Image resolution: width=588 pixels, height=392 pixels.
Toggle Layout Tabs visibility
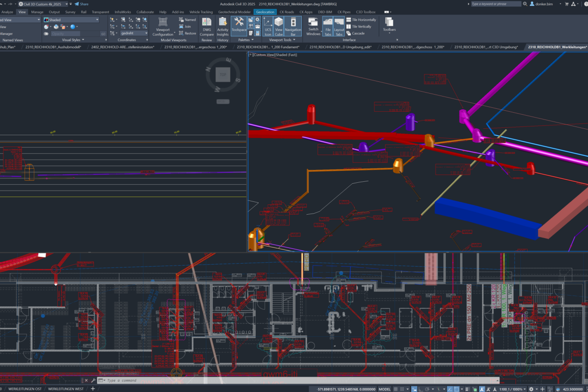point(339,25)
